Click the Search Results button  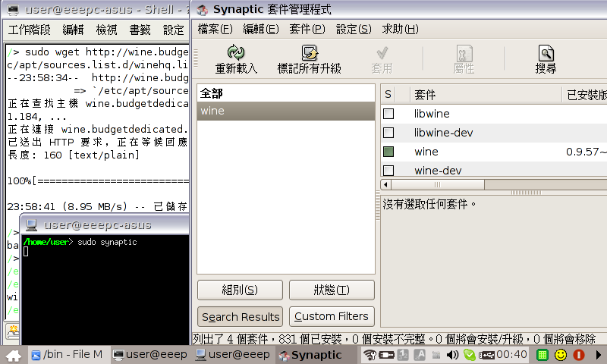(240, 317)
